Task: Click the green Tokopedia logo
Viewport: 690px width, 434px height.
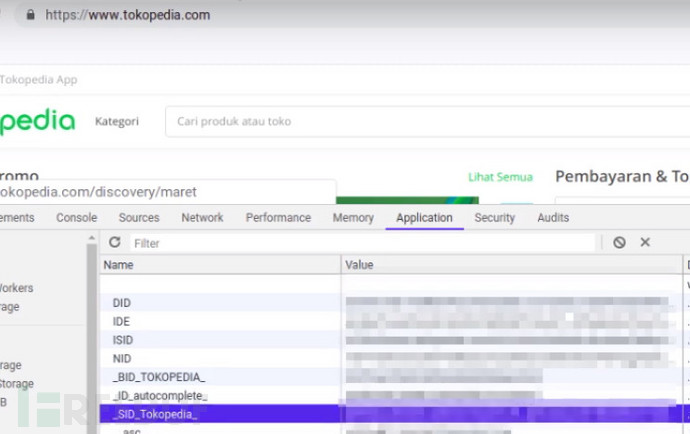Action: (37, 121)
